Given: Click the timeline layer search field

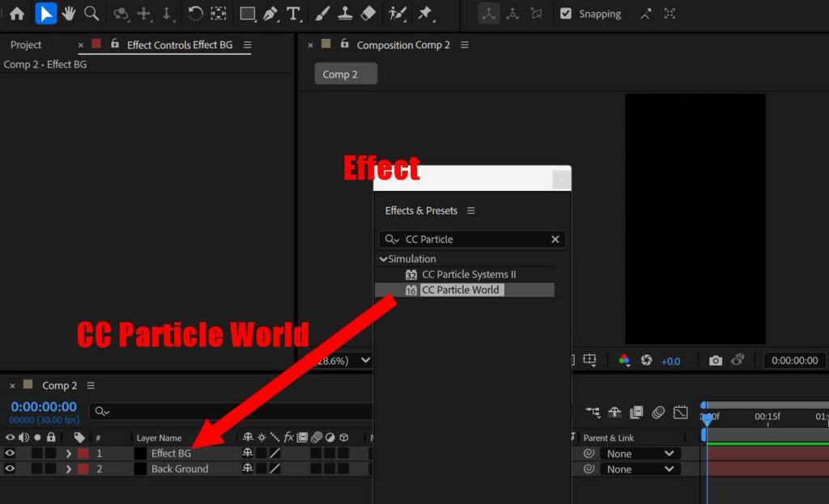Looking at the screenshot, I should 232,411.
